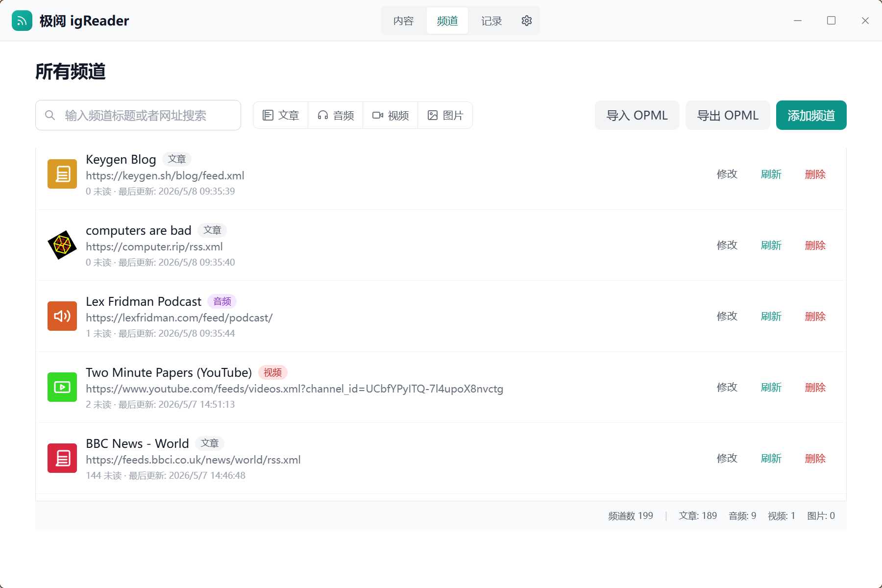This screenshot has height=588, width=882.
Task: Refresh the BBC News - World channel
Action: pyautogui.click(x=771, y=458)
